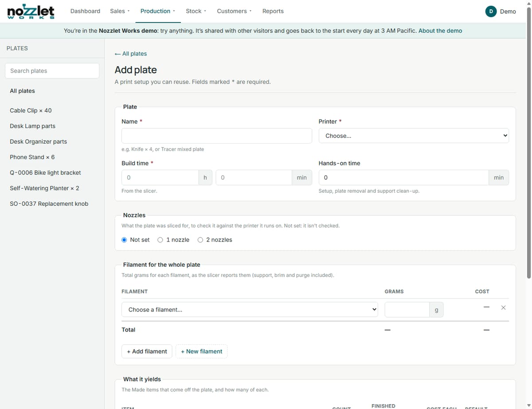Click the Add filament button
This screenshot has width=532, height=409.
pyautogui.click(x=147, y=351)
